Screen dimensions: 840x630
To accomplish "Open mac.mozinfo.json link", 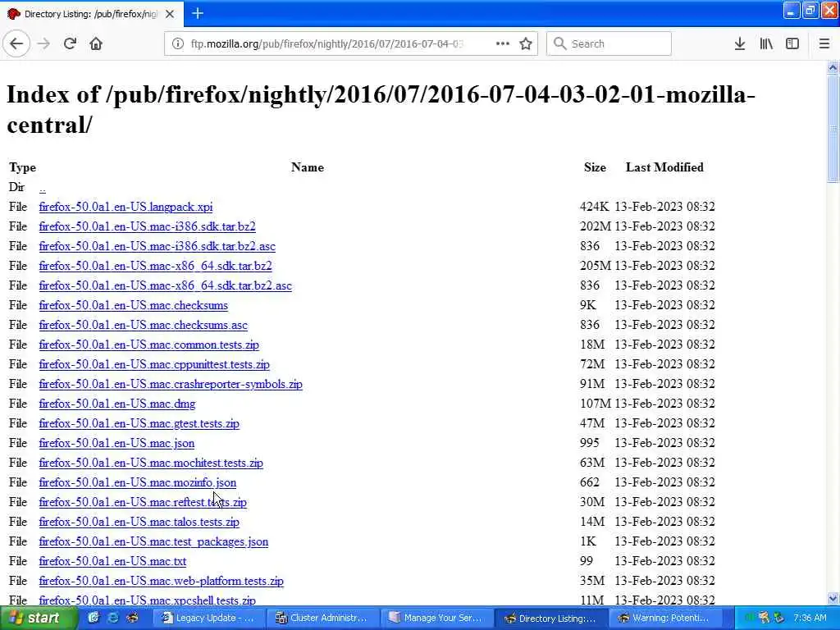I will pos(138,482).
